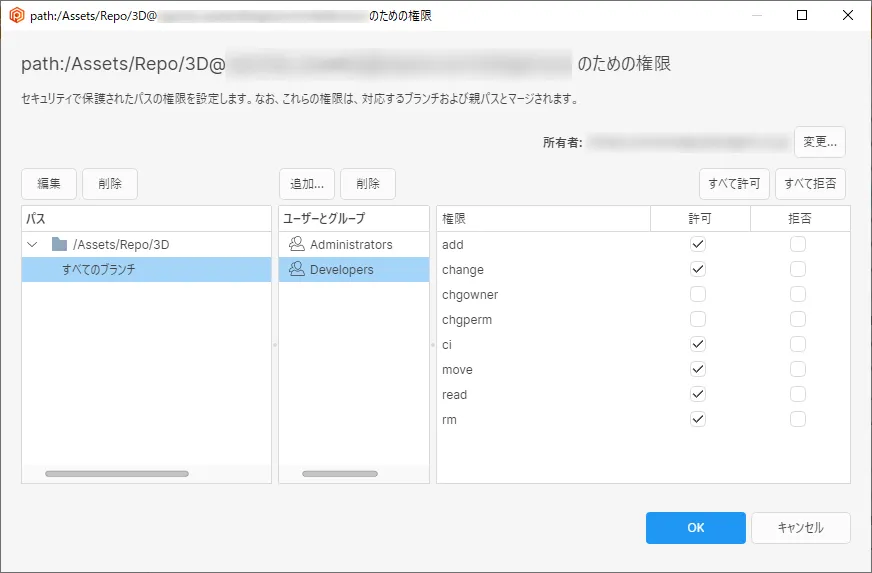872x573 pixels.
Task: Click the すべて拒否 button
Action: 810,184
